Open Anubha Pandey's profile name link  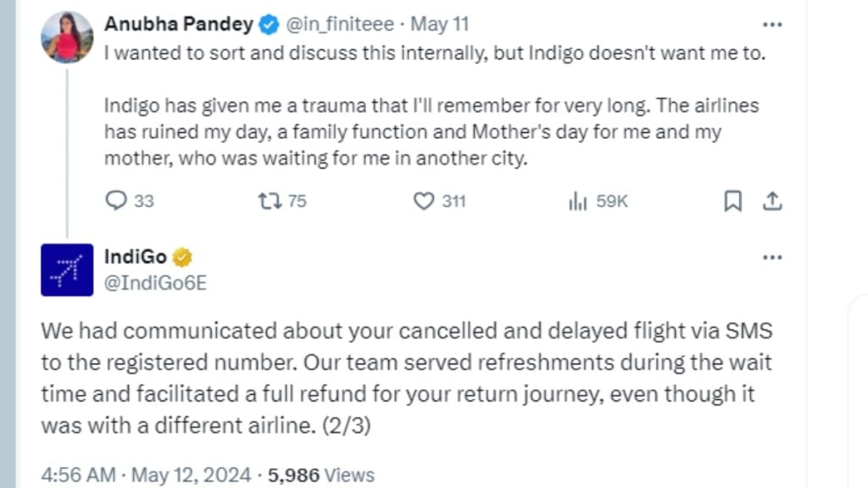[179, 25]
